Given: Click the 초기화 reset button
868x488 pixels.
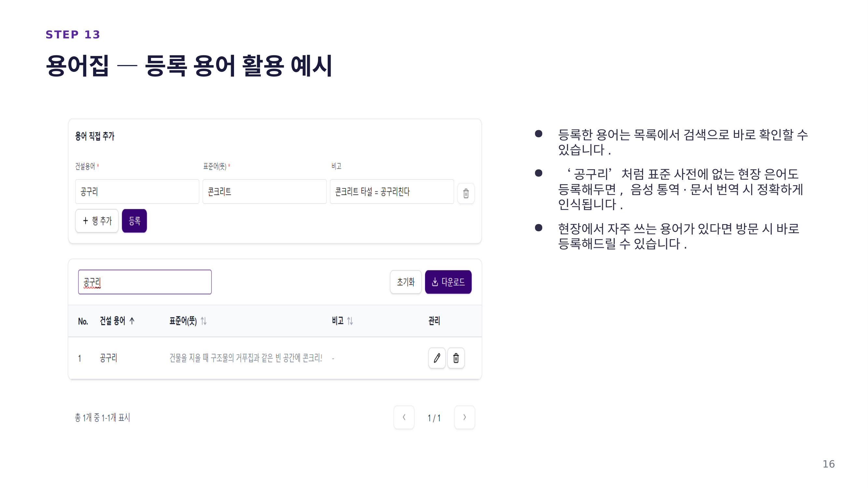Looking at the screenshot, I should (405, 282).
